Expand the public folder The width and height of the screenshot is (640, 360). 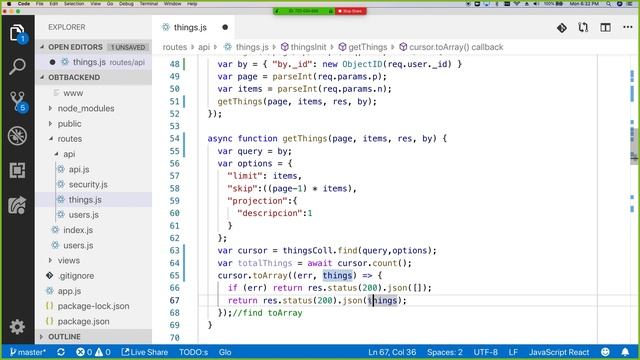pyautogui.click(x=69, y=124)
